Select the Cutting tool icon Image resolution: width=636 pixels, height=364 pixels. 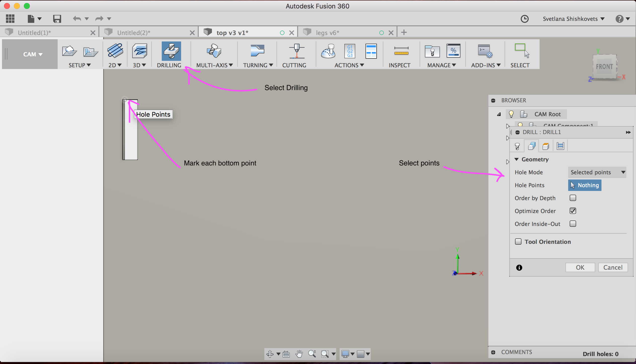click(x=297, y=51)
